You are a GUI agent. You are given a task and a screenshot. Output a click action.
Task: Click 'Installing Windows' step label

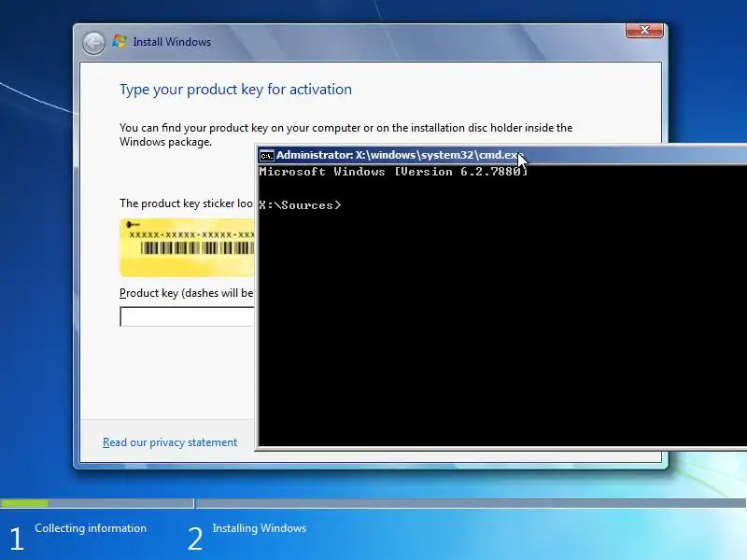coord(260,528)
